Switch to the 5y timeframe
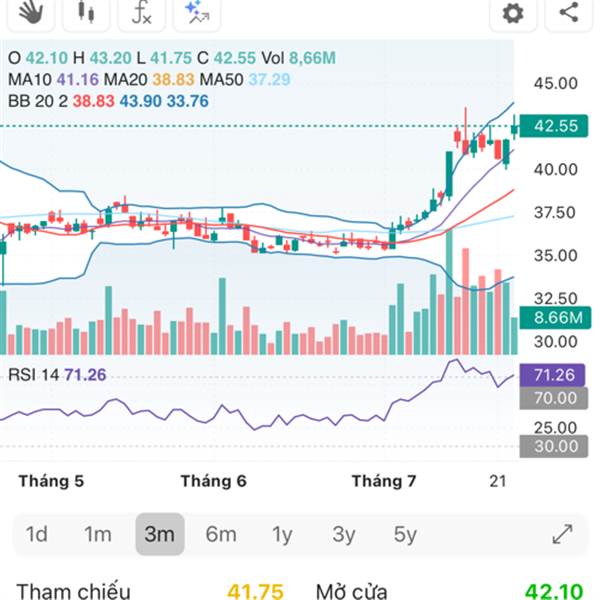The image size is (600, 600). 405,534
